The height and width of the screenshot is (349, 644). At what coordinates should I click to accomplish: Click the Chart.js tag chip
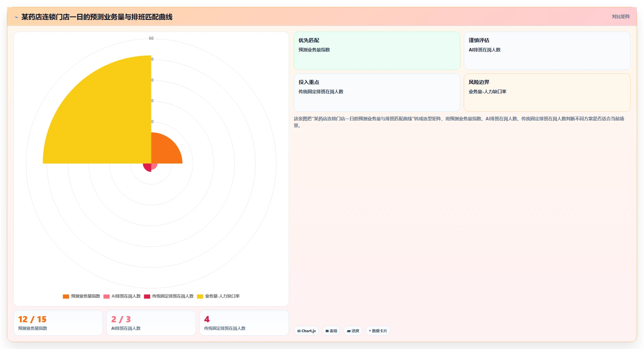tap(307, 331)
